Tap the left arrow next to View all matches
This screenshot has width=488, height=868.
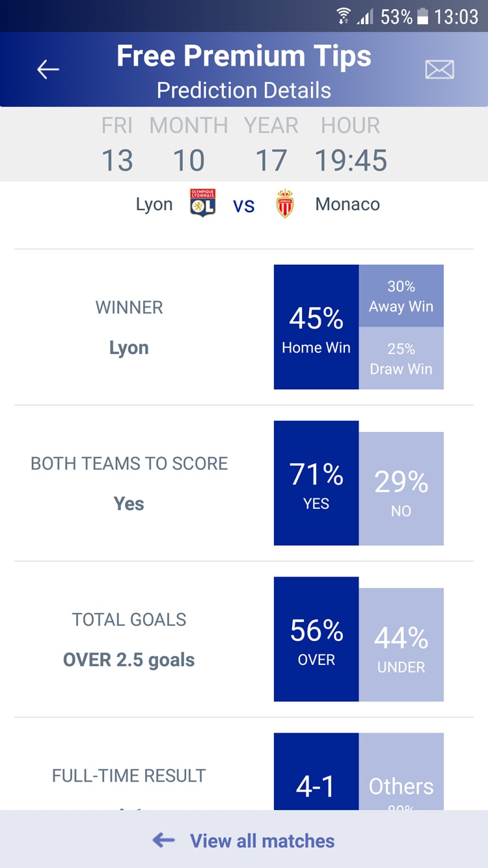click(161, 841)
